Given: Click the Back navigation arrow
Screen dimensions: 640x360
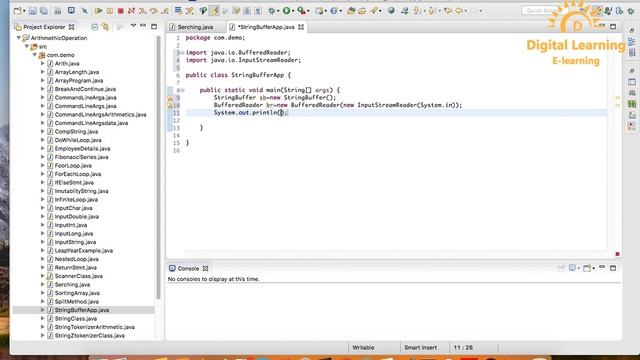Looking at the screenshot, I should (459, 11).
